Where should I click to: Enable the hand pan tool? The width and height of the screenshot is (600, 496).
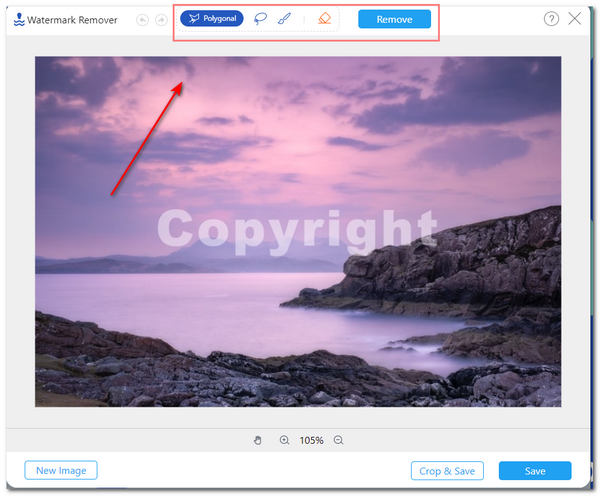258,440
